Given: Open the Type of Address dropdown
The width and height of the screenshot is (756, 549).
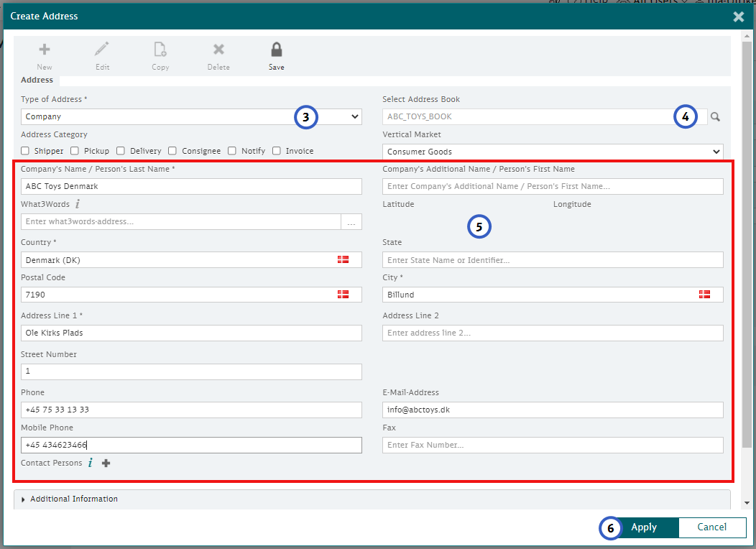Looking at the screenshot, I should coord(191,116).
